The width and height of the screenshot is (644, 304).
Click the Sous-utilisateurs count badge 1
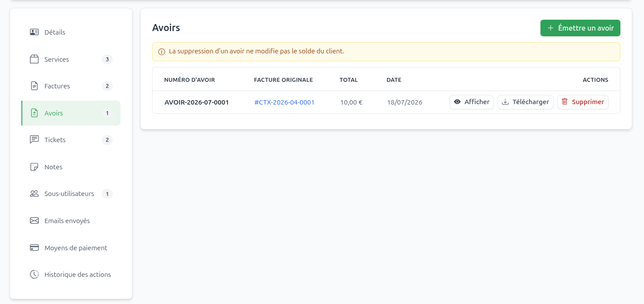point(107,194)
